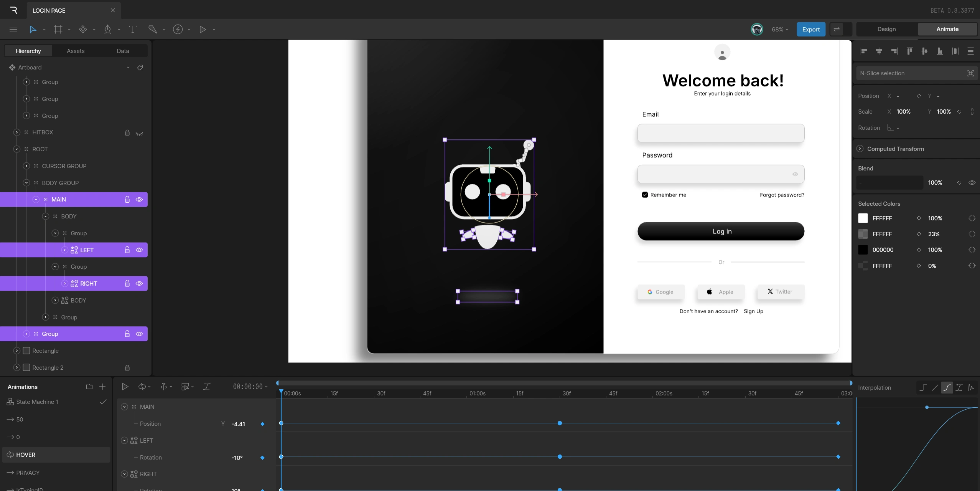This screenshot has width=980, height=491.
Task: Switch to the Assets tab
Action: (x=76, y=51)
